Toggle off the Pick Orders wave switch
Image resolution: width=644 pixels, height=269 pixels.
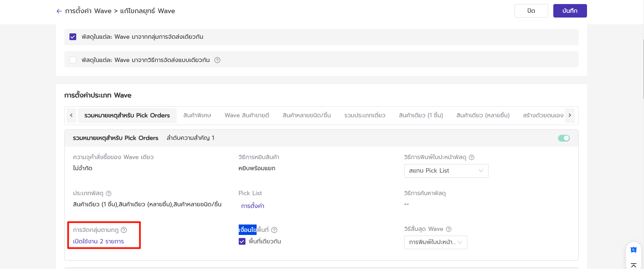[563, 138]
